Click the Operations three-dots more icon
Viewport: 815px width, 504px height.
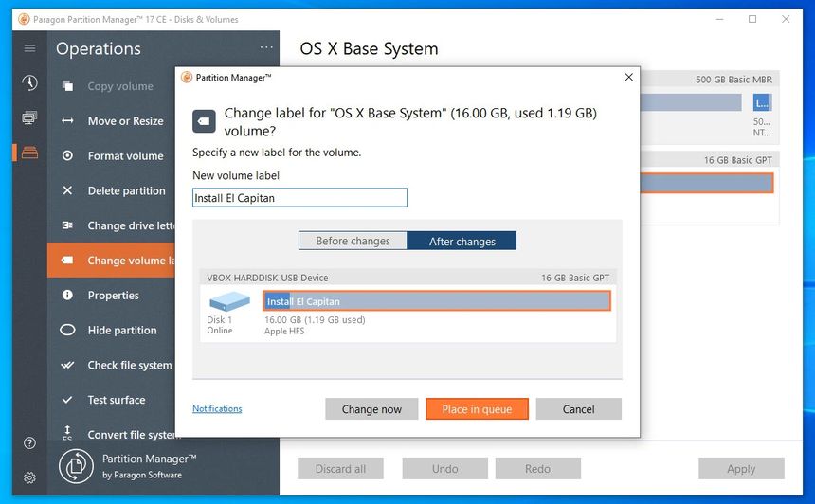click(x=265, y=48)
